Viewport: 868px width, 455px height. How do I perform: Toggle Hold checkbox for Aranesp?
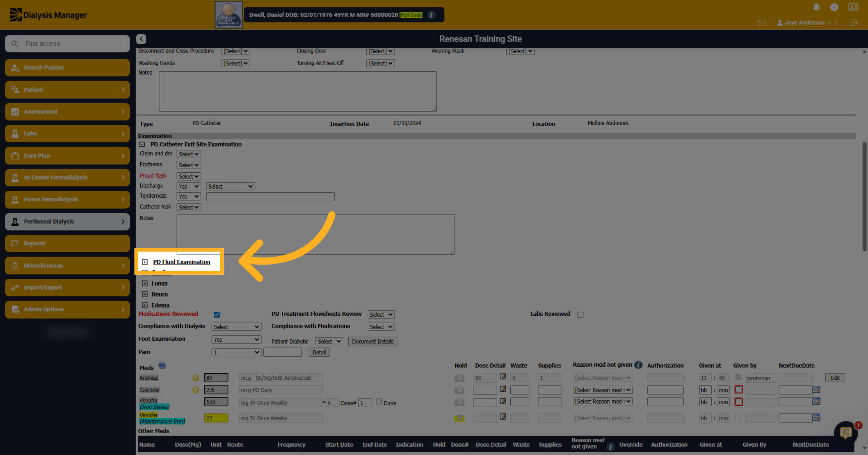pyautogui.click(x=459, y=378)
